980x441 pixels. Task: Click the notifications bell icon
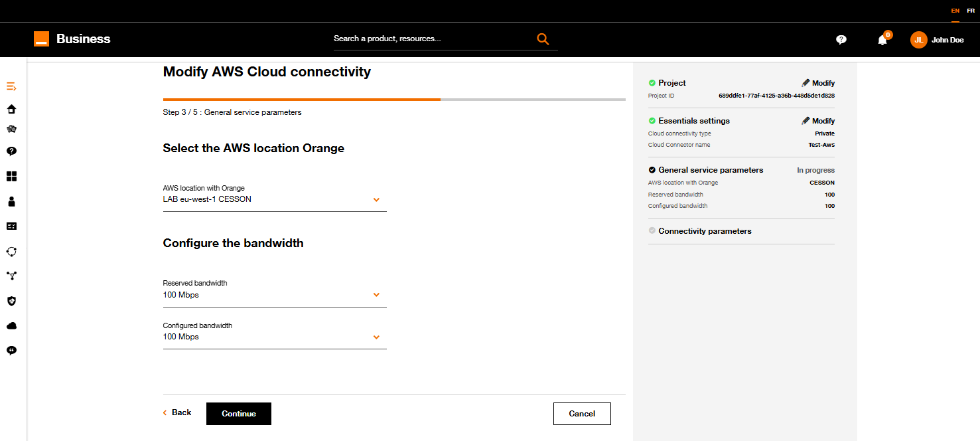click(x=882, y=40)
